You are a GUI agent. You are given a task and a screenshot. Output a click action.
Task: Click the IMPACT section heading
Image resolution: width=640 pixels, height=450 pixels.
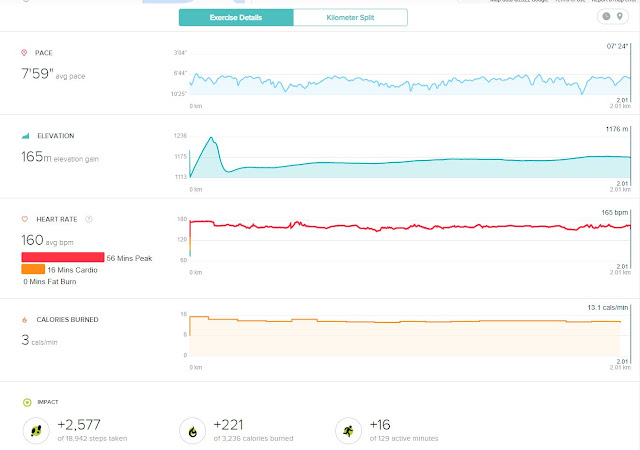(48, 402)
